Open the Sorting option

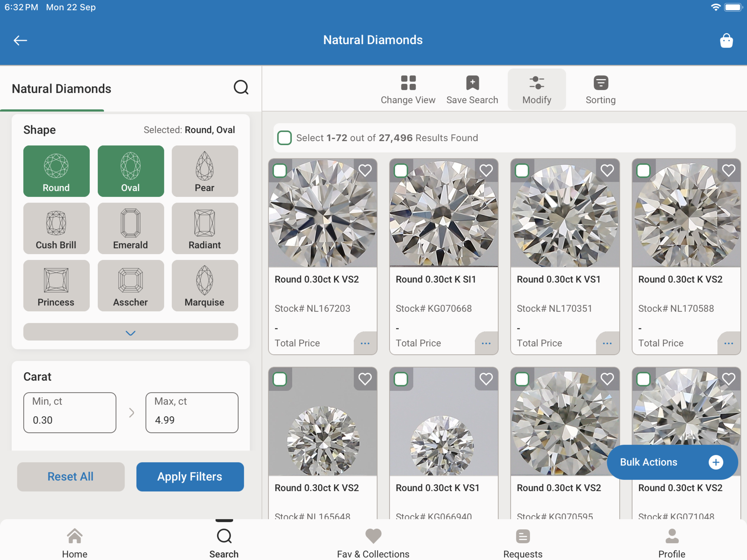click(600, 89)
